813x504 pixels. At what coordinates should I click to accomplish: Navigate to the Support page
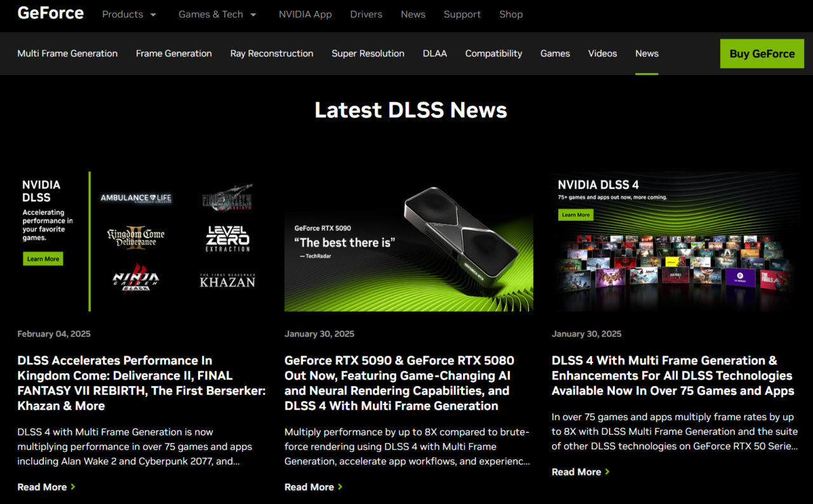pyautogui.click(x=462, y=14)
